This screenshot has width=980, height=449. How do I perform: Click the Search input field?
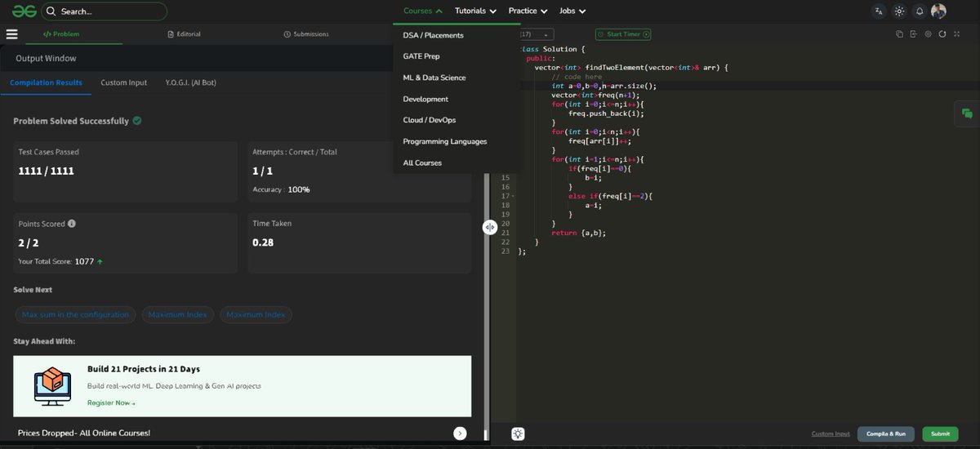click(x=104, y=11)
